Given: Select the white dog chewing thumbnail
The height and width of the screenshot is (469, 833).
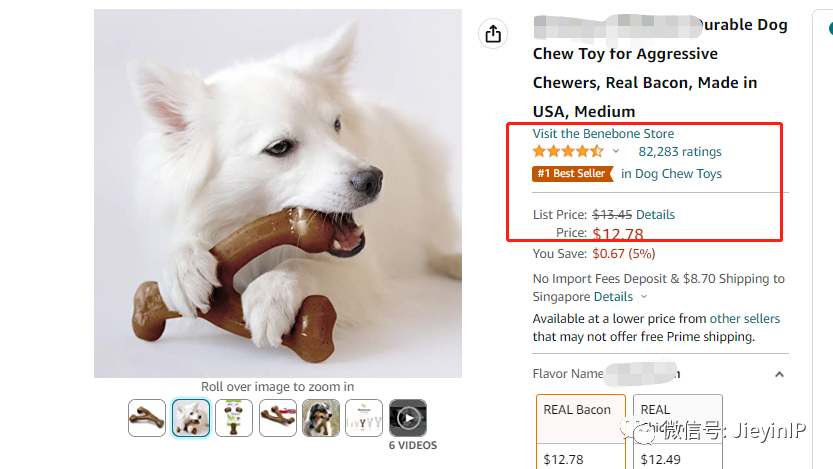Looking at the screenshot, I should click(190, 417).
